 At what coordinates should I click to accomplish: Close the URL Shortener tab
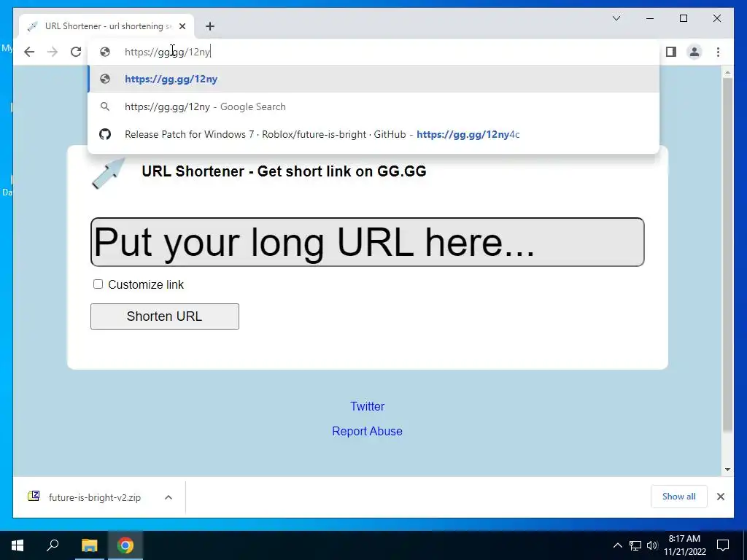pyautogui.click(x=182, y=26)
